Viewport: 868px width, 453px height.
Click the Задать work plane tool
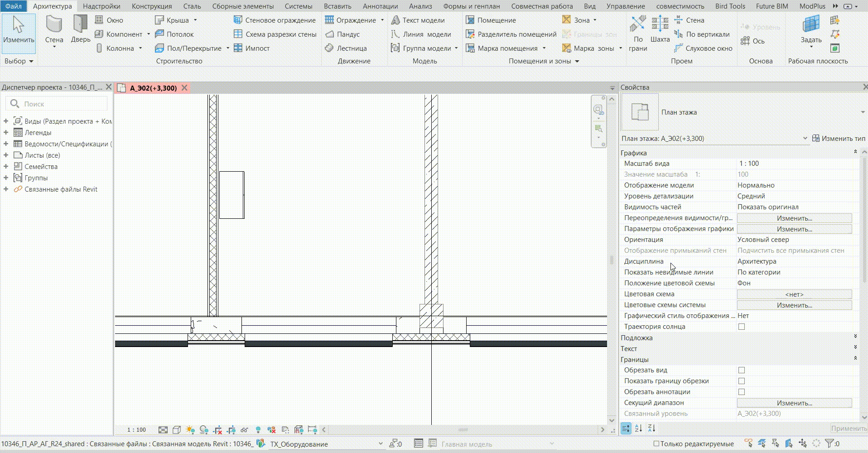[x=811, y=30]
